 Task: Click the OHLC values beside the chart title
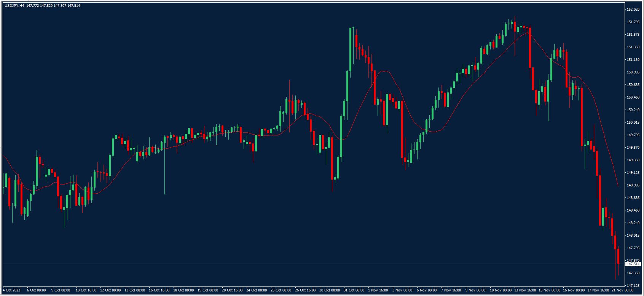point(53,5)
